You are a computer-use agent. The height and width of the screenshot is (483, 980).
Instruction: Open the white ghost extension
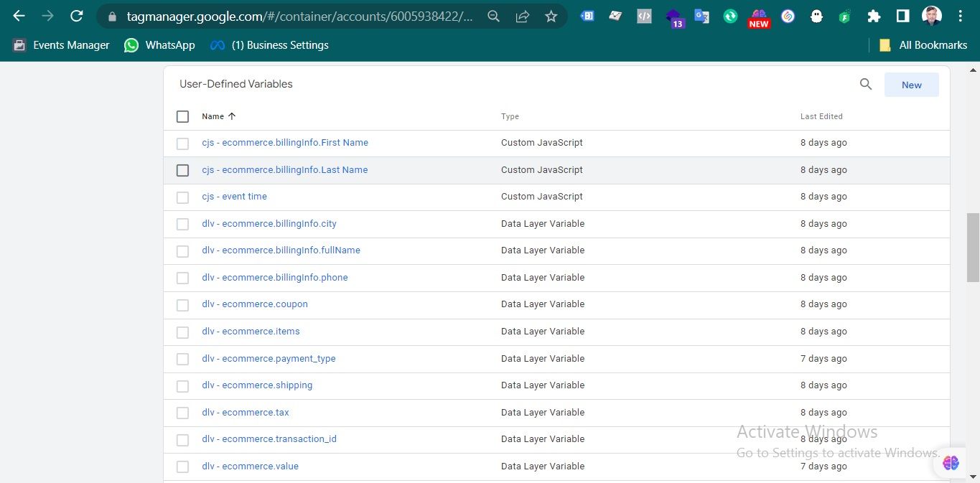pyautogui.click(x=816, y=16)
